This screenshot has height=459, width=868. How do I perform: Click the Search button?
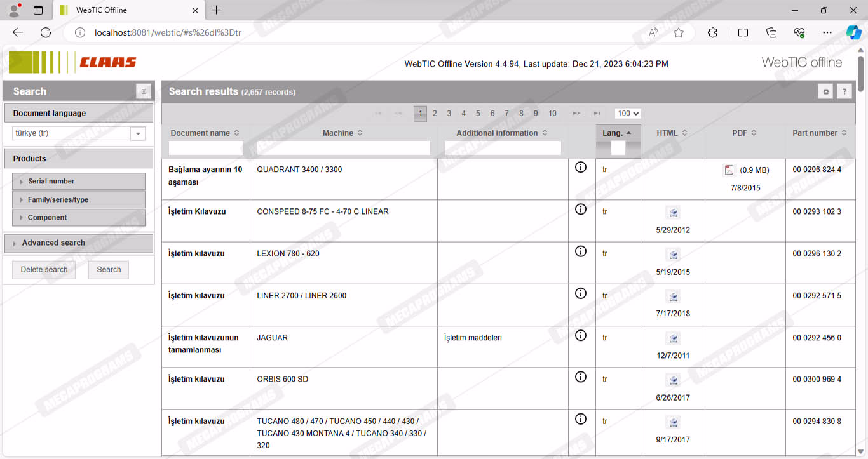coord(109,270)
